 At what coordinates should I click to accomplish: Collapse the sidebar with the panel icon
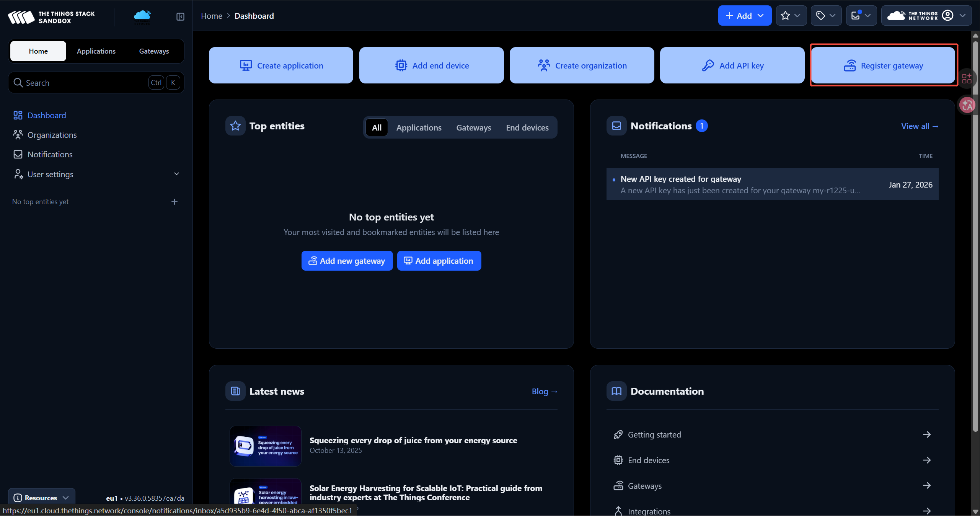pos(180,16)
